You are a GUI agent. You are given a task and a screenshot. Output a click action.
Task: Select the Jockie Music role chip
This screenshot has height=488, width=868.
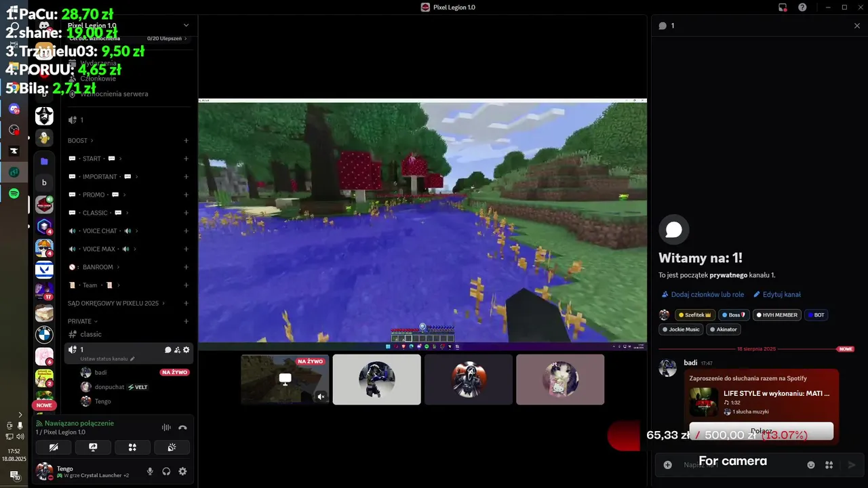[681, 329]
